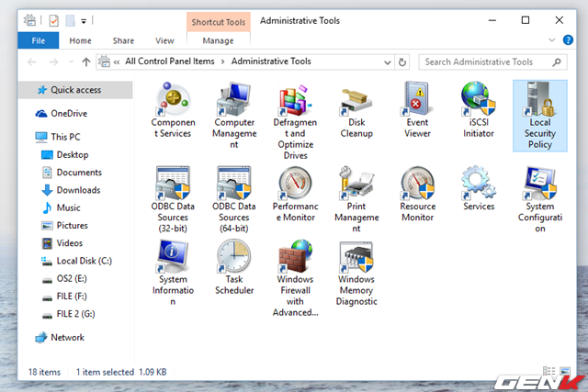Screen dimensions: 588x392
Task: Open the Documents folder in sidebar
Action: pos(79,173)
